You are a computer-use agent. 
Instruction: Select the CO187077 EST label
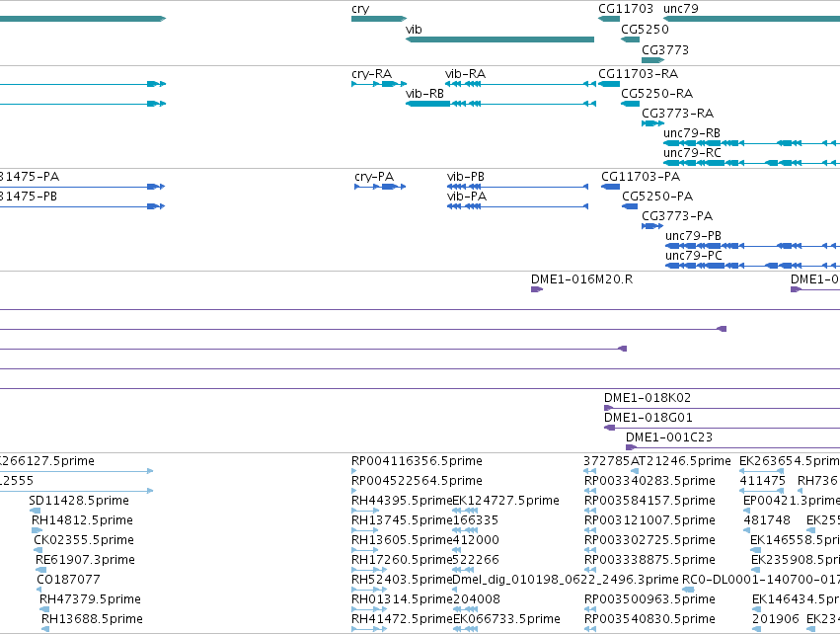[x=68, y=580]
